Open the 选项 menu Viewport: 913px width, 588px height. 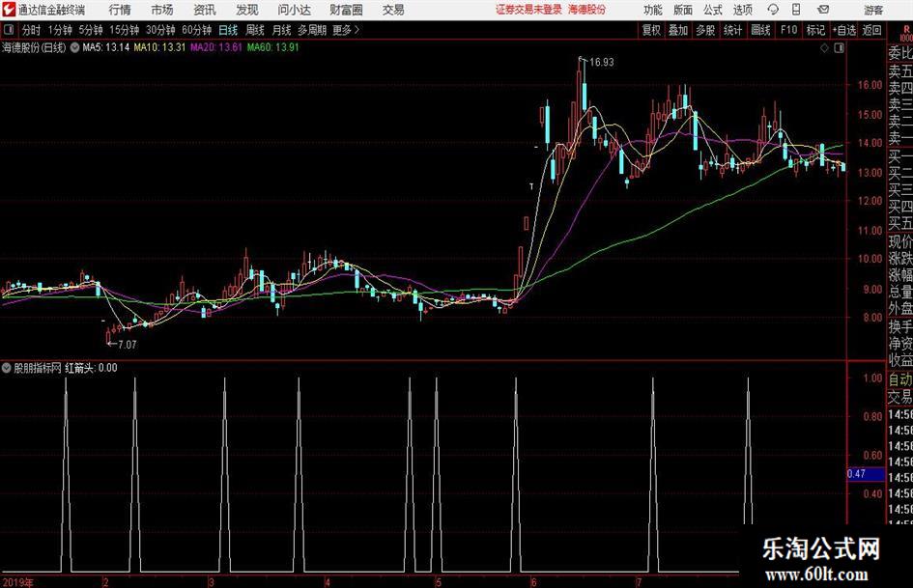point(742,10)
